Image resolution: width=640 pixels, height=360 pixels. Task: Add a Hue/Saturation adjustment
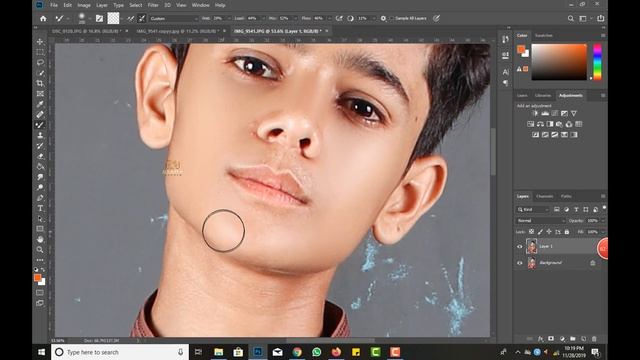(x=531, y=124)
